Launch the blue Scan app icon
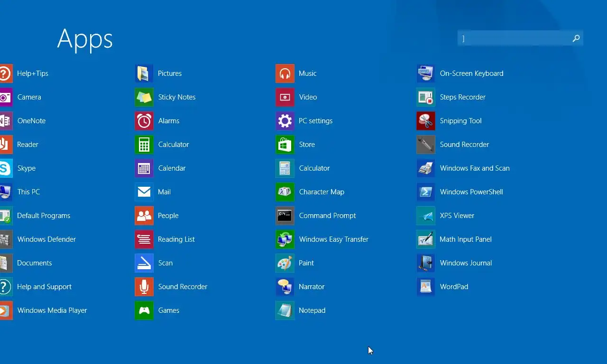Screen dimensions: 607x364 144,263
